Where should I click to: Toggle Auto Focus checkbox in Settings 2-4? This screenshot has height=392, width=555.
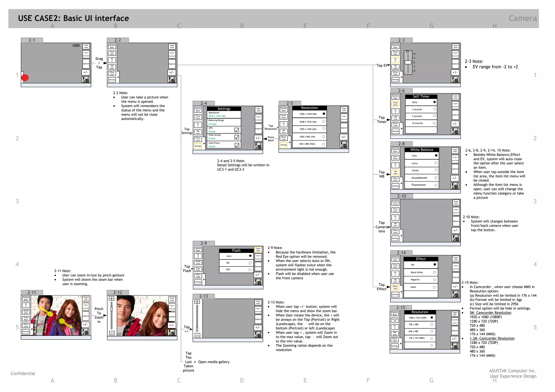pos(237,145)
